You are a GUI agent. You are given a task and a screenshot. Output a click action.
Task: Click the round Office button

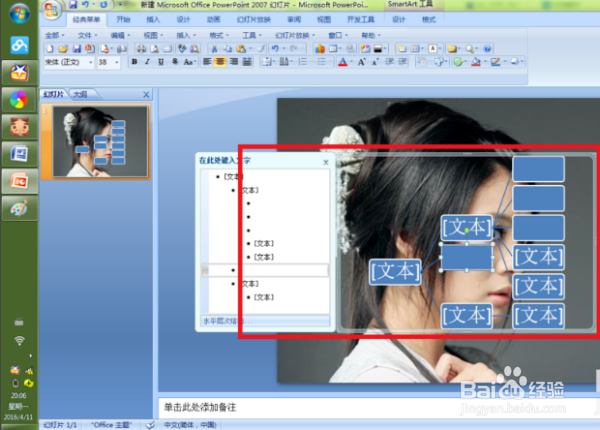click(52, 10)
